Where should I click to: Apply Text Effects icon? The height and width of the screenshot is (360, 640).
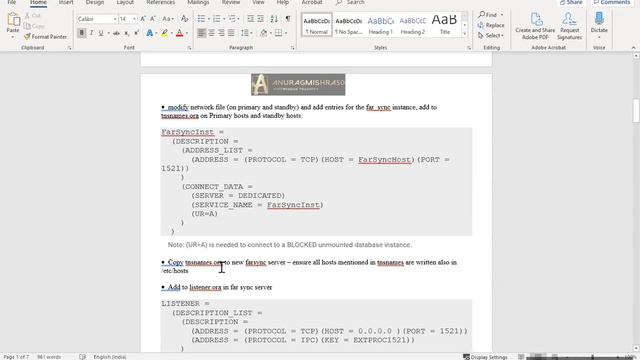coord(150,33)
